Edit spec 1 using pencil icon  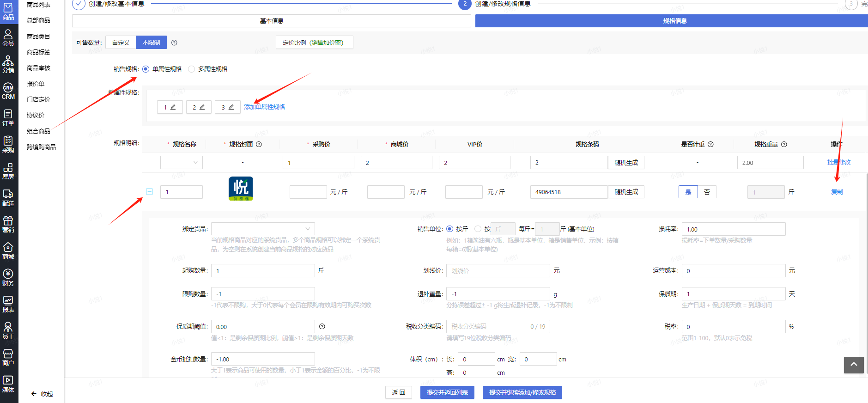(x=173, y=107)
